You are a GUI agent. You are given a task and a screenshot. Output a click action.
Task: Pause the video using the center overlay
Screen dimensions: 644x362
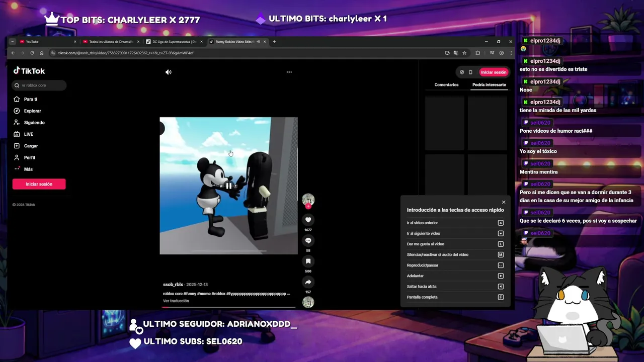point(228,186)
